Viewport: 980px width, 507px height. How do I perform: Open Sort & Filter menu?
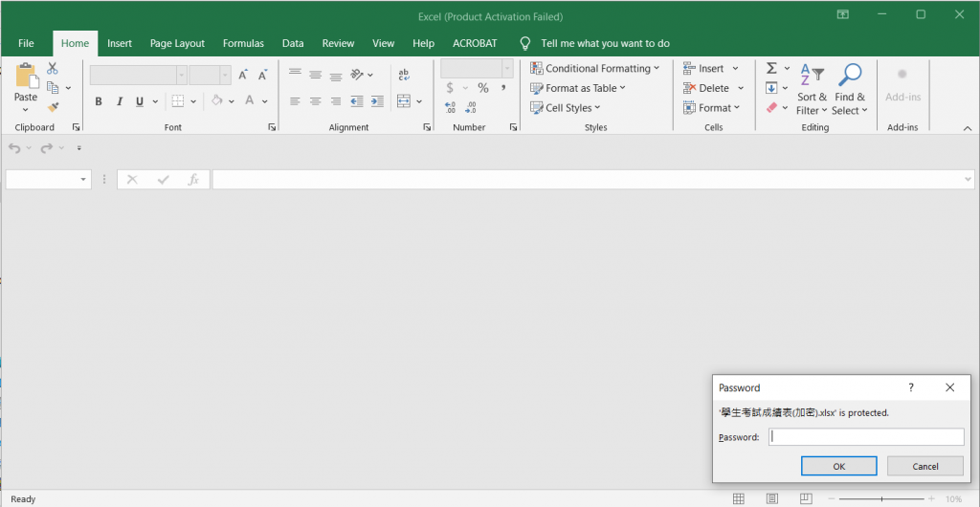pyautogui.click(x=812, y=89)
